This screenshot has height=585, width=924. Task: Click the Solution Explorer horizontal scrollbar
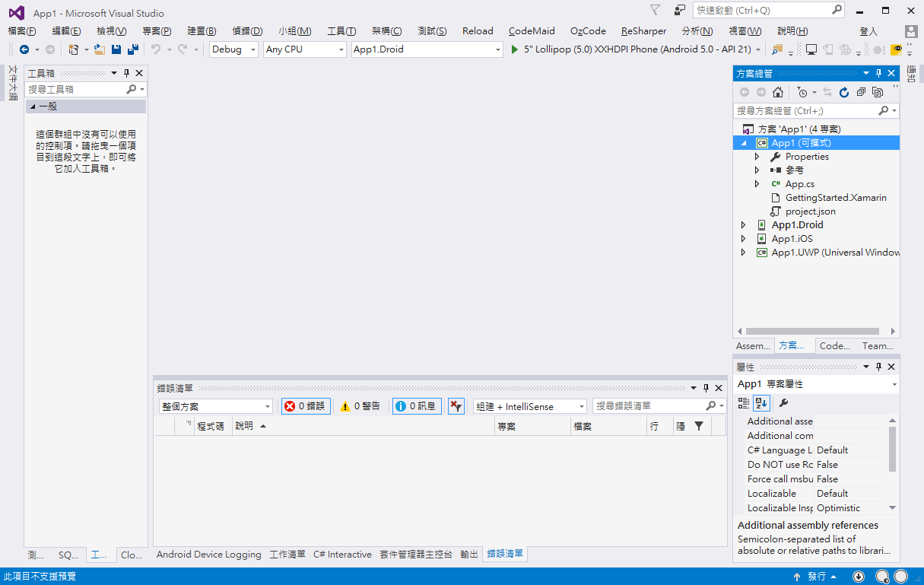[811, 331]
